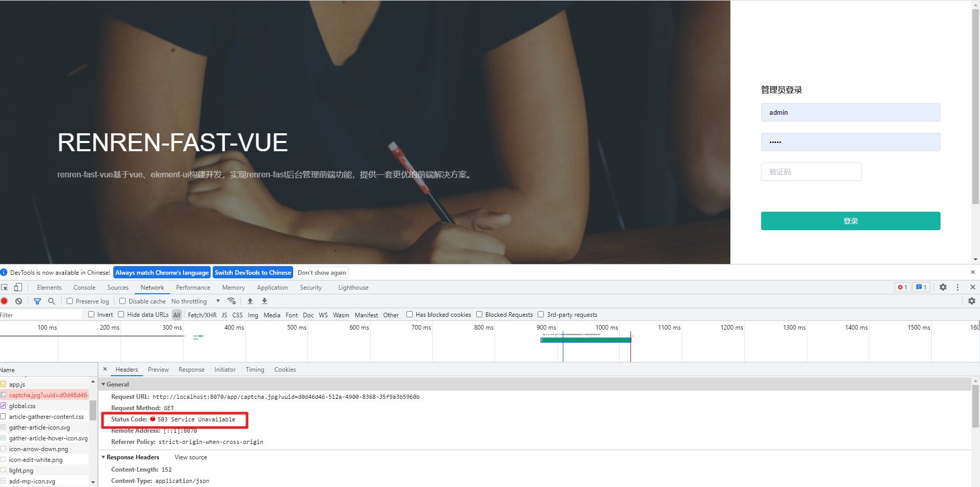
Task: Toggle the device toolbar icon
Action: pyautogui.click(x=18, y=288)
